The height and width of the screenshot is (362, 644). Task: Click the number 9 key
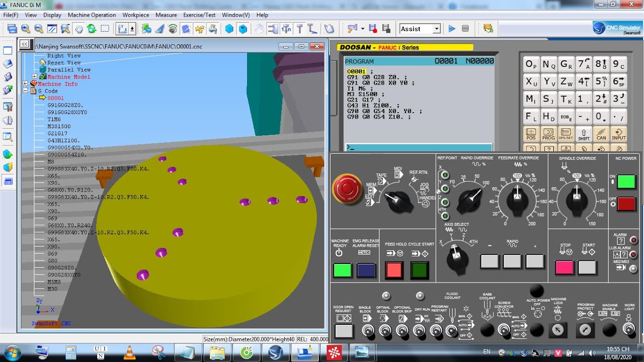point(619,64)
